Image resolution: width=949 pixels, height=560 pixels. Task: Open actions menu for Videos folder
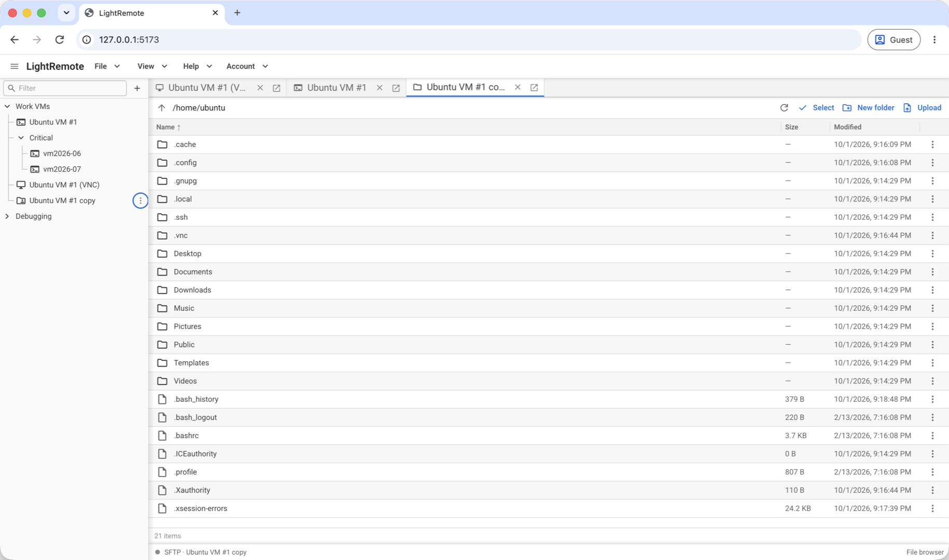pyautogui.click(x=932, y=381)
